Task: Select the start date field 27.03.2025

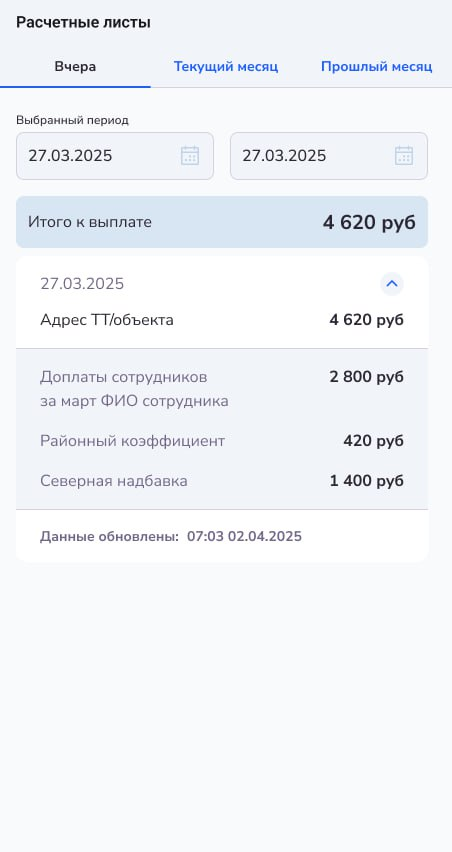Action: click(115, 156)
